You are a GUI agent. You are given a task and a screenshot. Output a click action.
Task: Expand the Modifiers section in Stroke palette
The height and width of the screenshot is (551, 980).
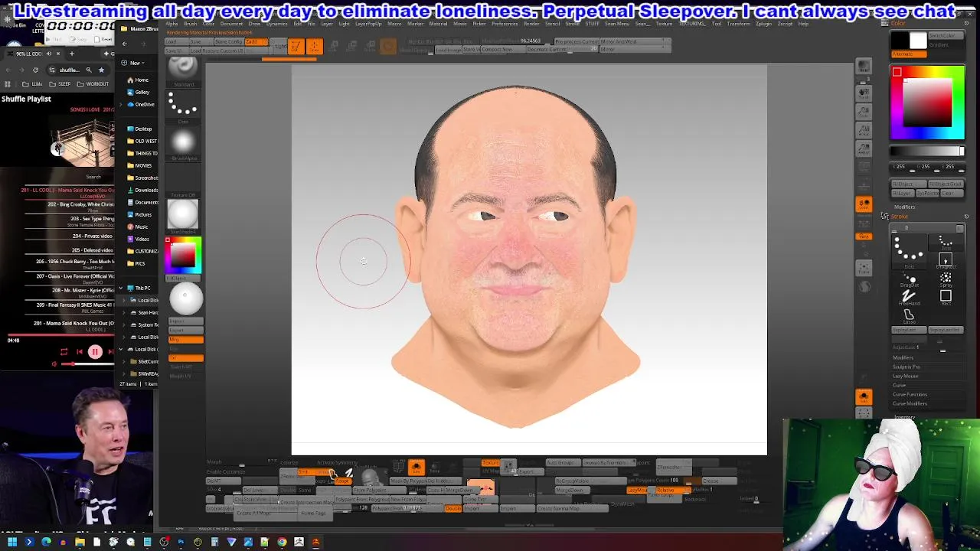pos(903,357)
